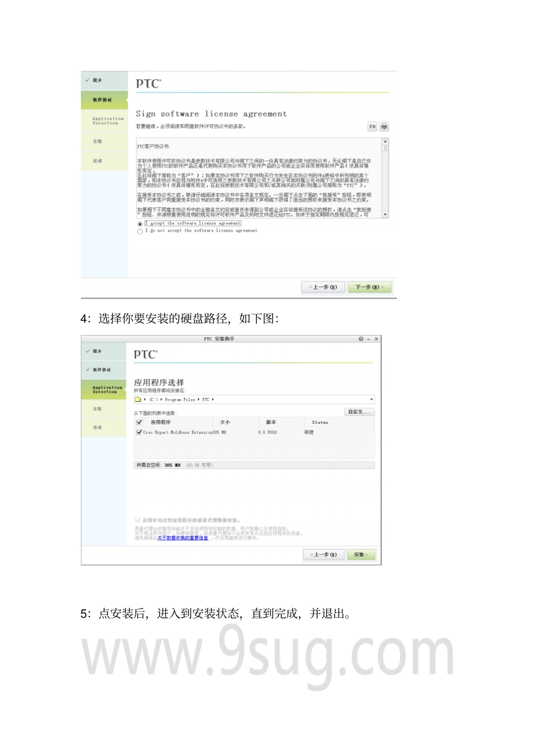This screenshot has height=756, width=534.
Task: Click version value '8.0 F000'
Action: click(268, 432)
